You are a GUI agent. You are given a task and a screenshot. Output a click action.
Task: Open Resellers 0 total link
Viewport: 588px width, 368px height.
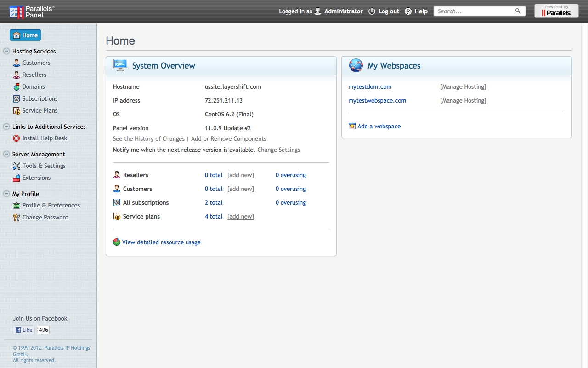[x=214, y=175]
